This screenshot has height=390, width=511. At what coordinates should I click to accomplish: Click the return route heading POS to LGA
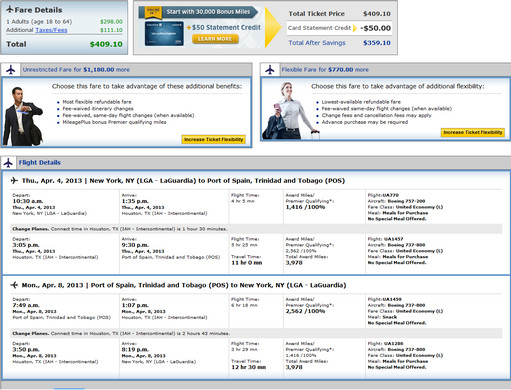point(184,285)
